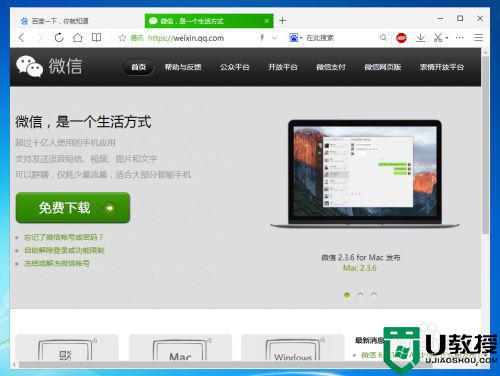
Task: Open 微信支付 navigation item
Action: tap(331, 67)
